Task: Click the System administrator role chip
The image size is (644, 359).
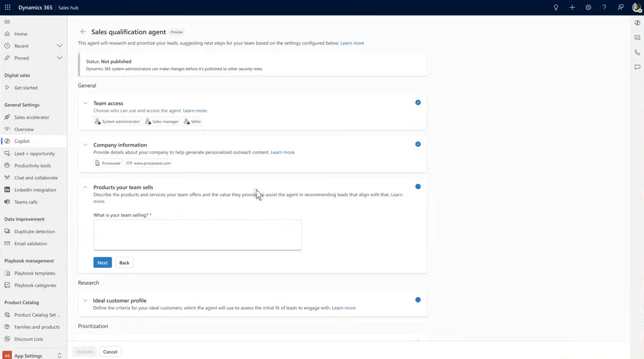Action: [117, 122]
